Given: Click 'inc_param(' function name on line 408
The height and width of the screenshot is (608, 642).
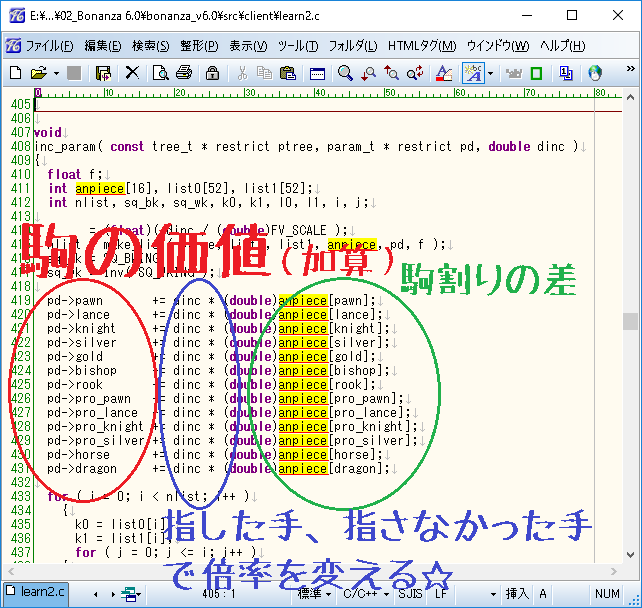Looking at the screenshot, I should [68, 147].
